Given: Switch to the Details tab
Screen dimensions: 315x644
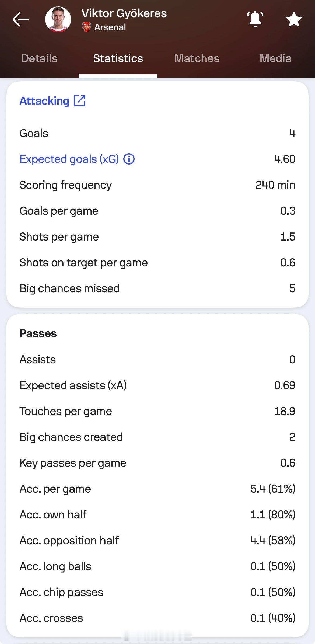Looking at the screenshot, I should 39,58.
